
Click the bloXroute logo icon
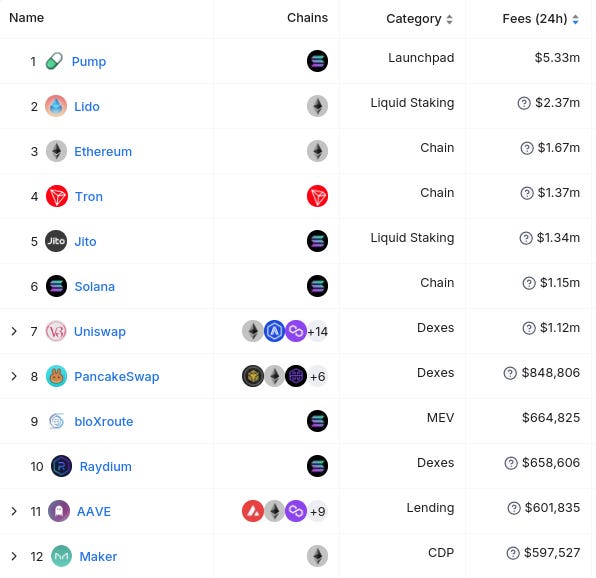click(x=57, y=421)
